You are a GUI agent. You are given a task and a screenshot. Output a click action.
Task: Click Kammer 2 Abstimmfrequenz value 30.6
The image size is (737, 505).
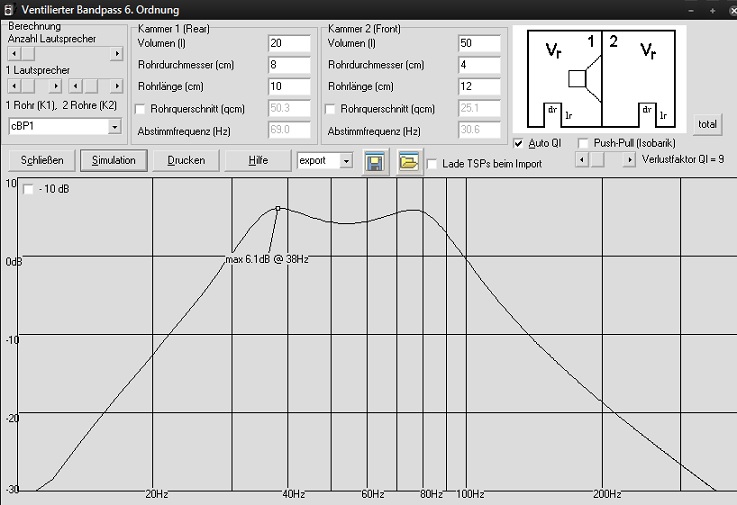click(x=479, y=130)
